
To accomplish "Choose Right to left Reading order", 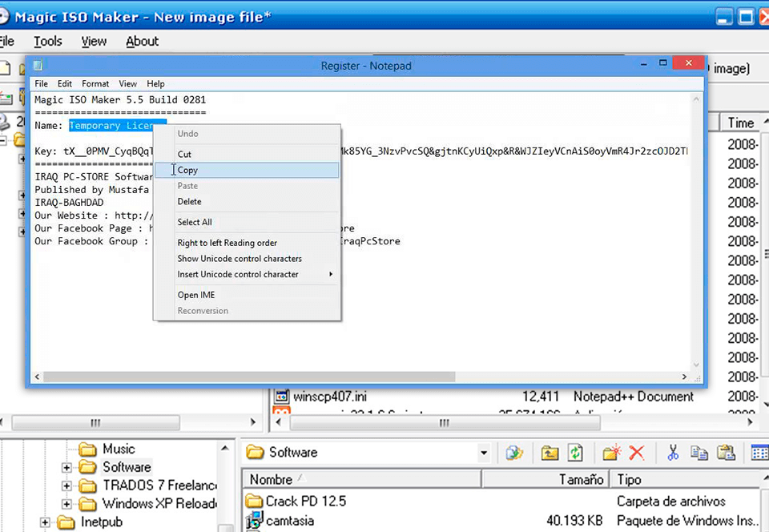I will click(x=246, y=243).
